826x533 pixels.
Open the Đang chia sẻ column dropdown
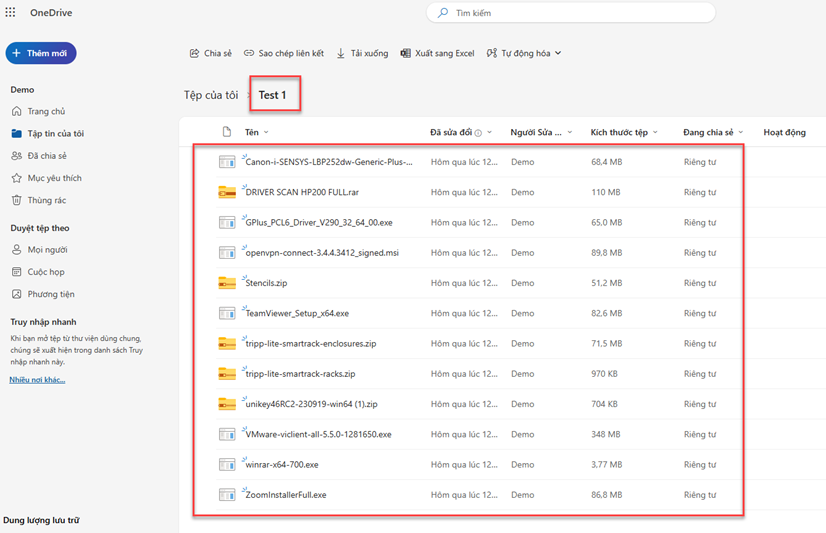click(741, 132)
